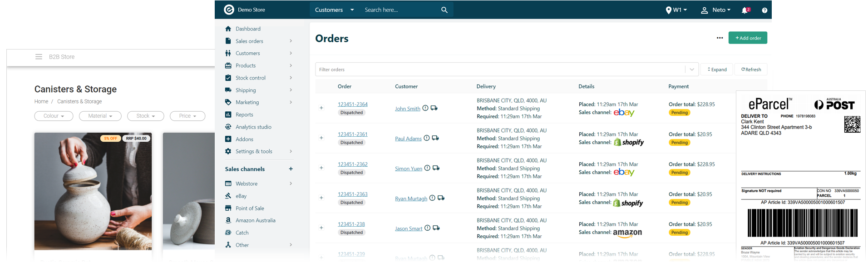Click the truck icon beside Simon Yuen
Screen dimensions: 868x263
pos(436,168)
